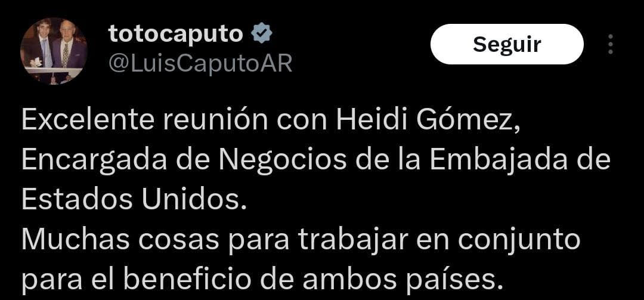Select the name Heidi Gómez in tweet

(x=428, y=120)
